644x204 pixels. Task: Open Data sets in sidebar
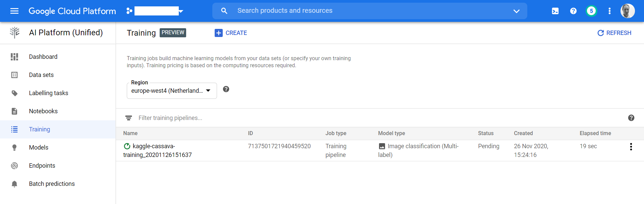pyautogui.click(x=41, y=75)
